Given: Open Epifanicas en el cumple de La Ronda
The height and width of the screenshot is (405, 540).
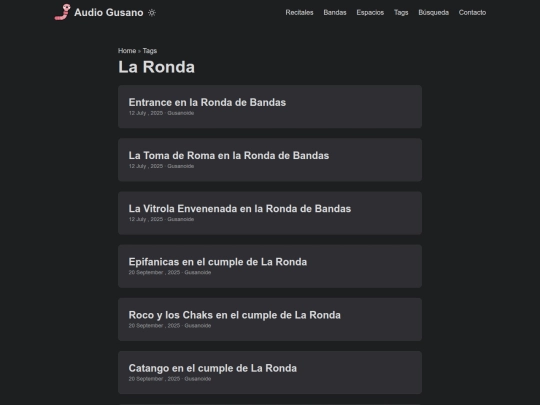Looking at the screenshot, I should coord(270,266).
